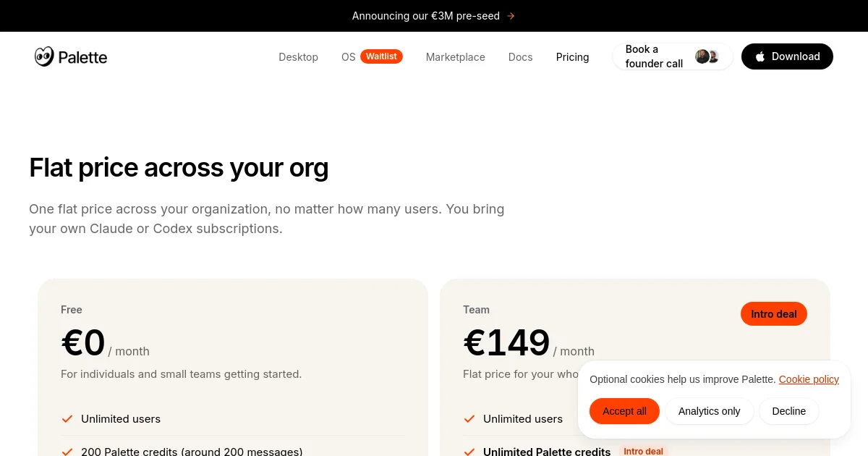Viewport: 868px width, 456px height.
Task: Click Book a founder call button
Action: point(673,56)
